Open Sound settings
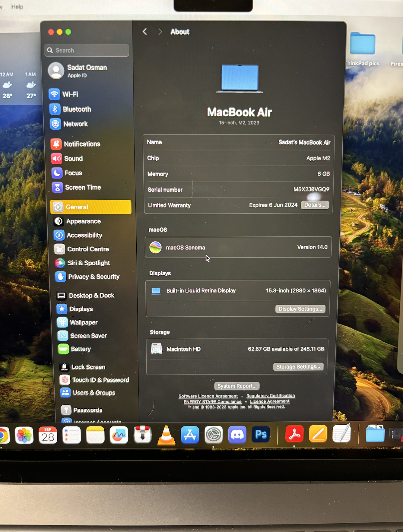The width and height of the screenshot is (403, 532). [x=67, y=159]
